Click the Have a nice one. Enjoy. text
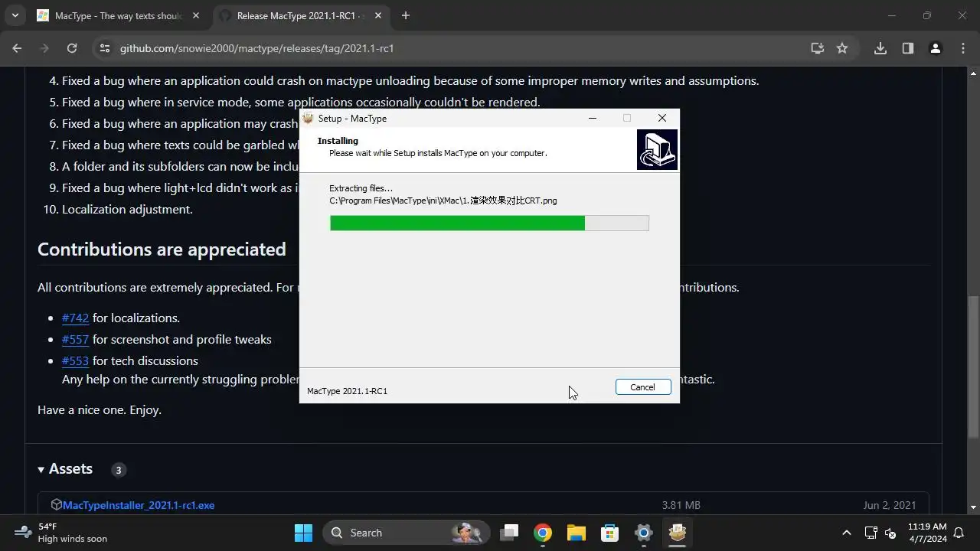The height and width of the screenshot is (551, 980). pos(100,409)
